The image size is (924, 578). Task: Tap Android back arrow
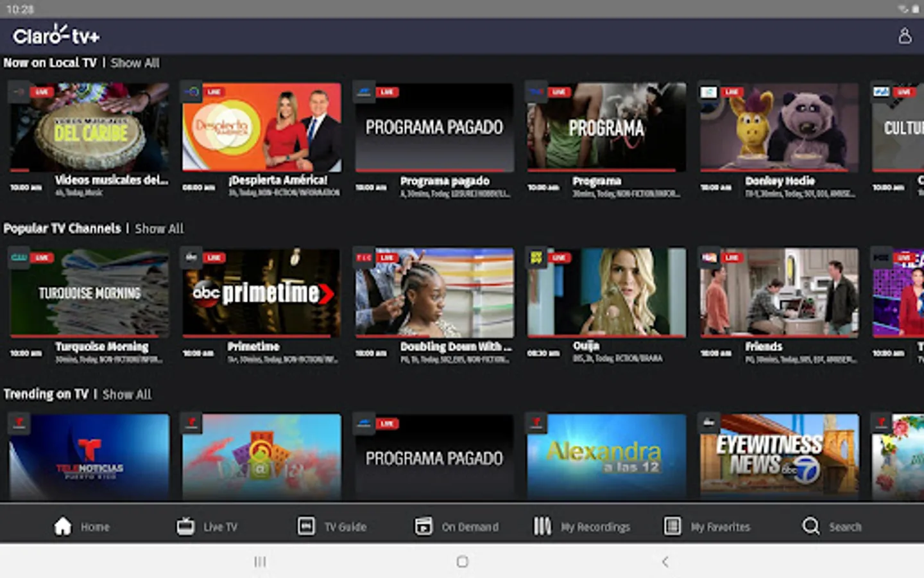click(665, 561)
